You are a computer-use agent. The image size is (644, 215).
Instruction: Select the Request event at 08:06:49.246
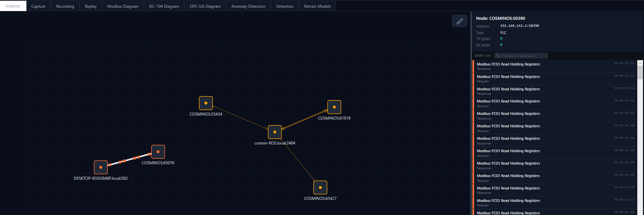(x=555, y=153)
